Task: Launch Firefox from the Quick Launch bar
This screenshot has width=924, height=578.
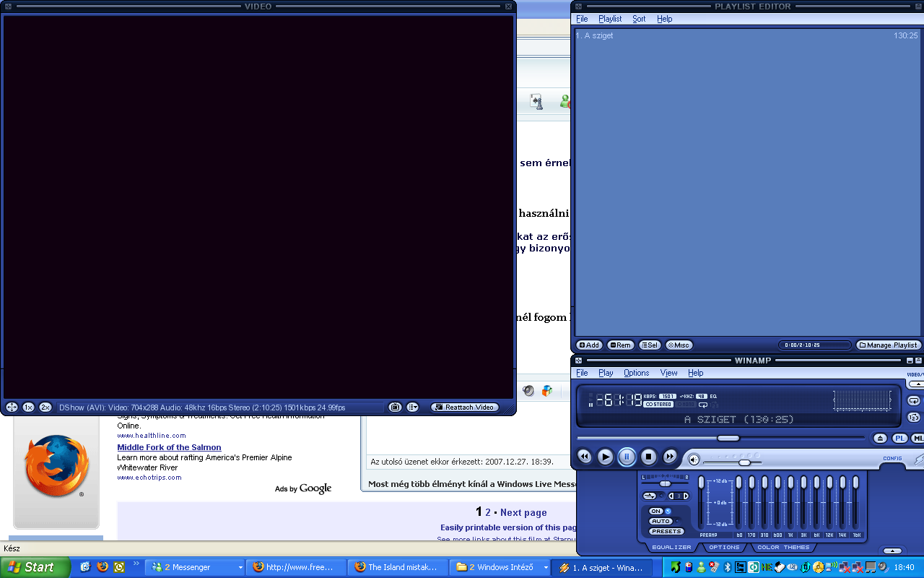Action: pos(103,567)
